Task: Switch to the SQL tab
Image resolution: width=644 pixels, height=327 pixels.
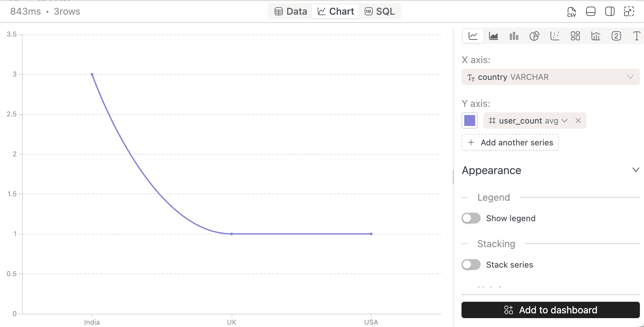Action: pyautogui.click(x=380, y=12)
